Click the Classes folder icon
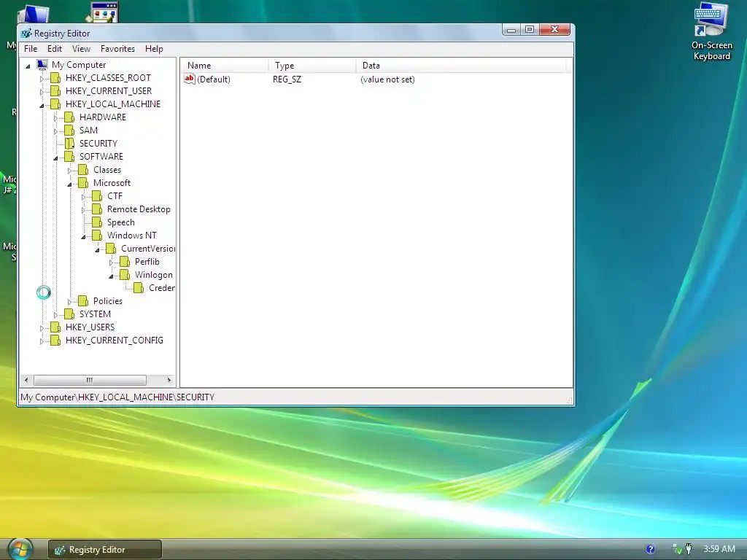The width and height of the screenshot is (747, 560). tap(83, 169)
